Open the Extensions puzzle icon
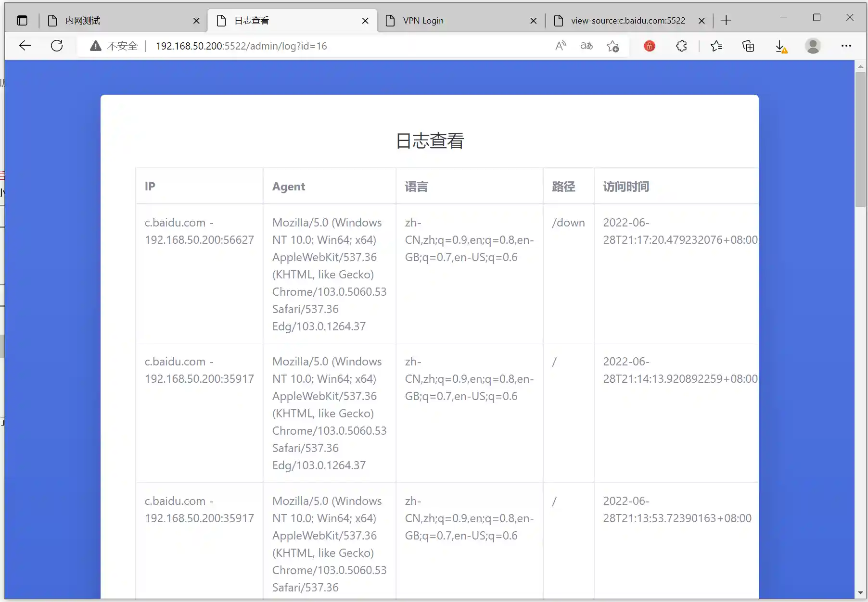 pos(681,46)
